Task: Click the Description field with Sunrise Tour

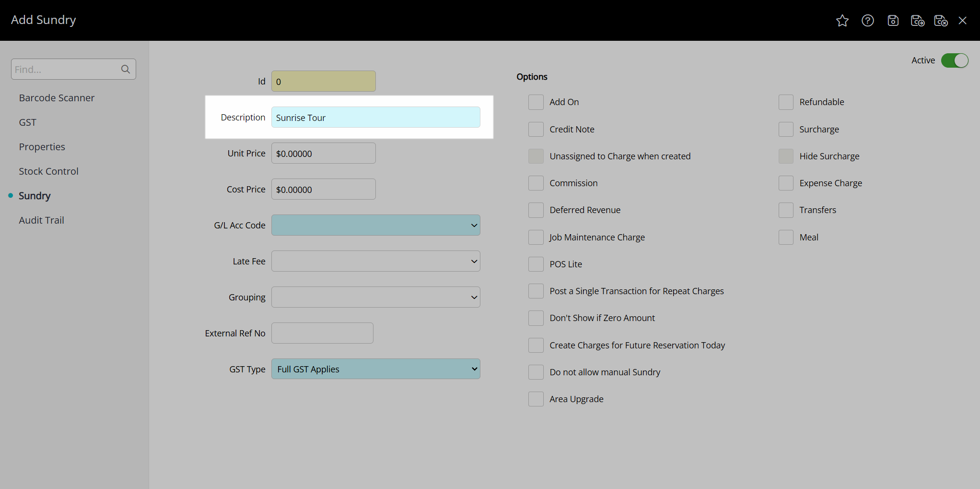Action: click(376, 117)
